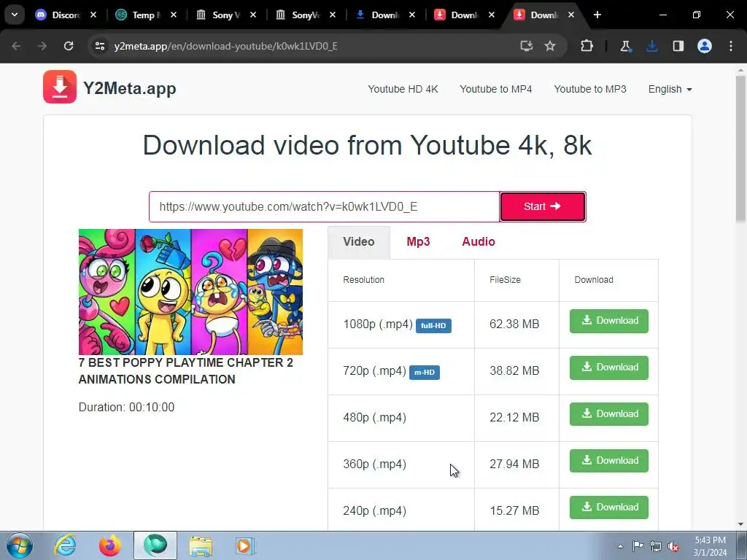Click the address bar URL text
Screen dimensions: 747x560
pyautogui.click(x=226, y=46)
